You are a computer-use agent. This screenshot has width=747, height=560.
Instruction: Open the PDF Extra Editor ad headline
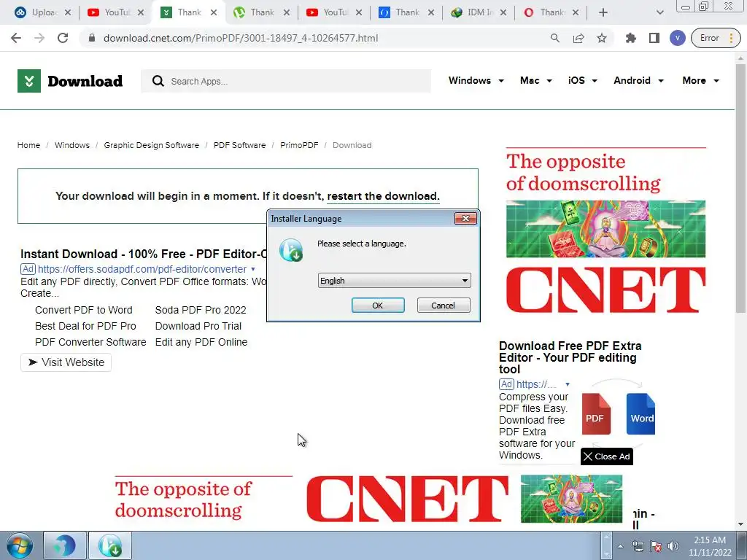tap(570, 357)
